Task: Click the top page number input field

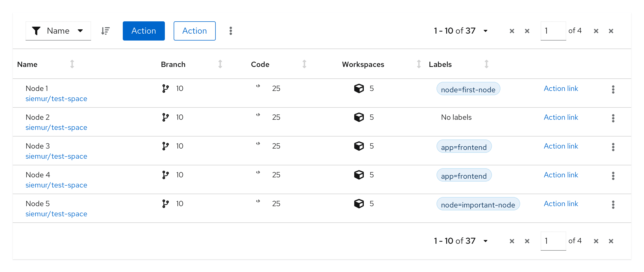Action: tap(553, 31)
